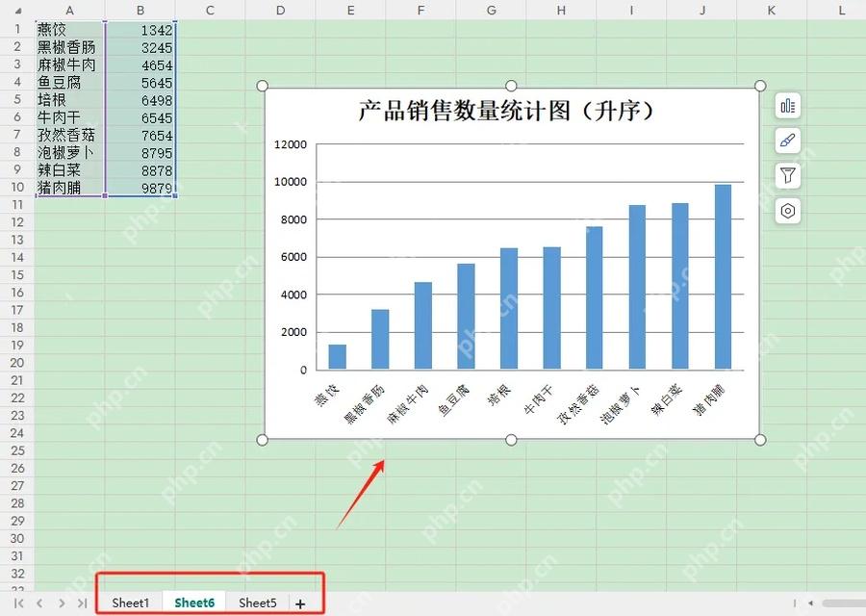This screenshot has height=616, width=866.
Task: Click chart's top-left resize handle
Action: click(x=263, y=86)
